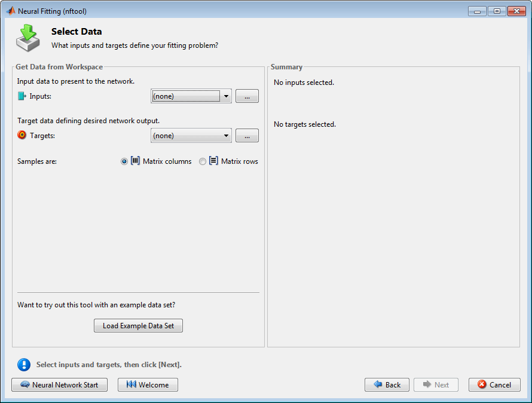The height and width of the screenshot is (403, 532).
Task: Maximize the nftool window
Action: click(x=497, y=11)
